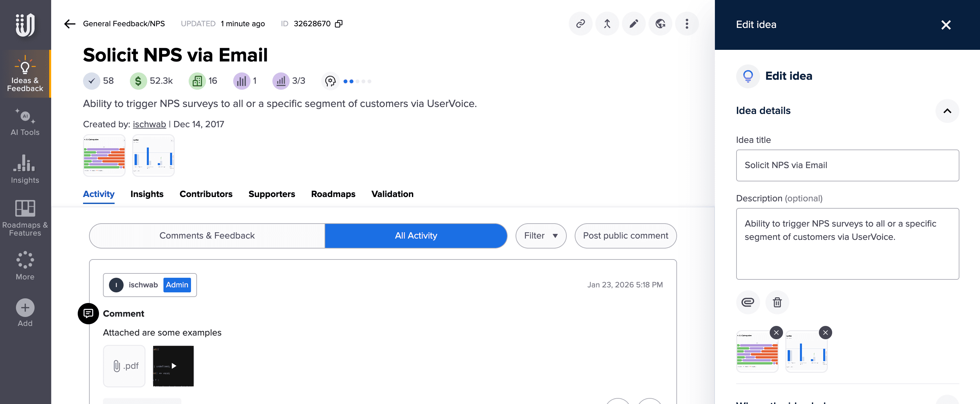Open the Validation tab

(x=392, y=194)
